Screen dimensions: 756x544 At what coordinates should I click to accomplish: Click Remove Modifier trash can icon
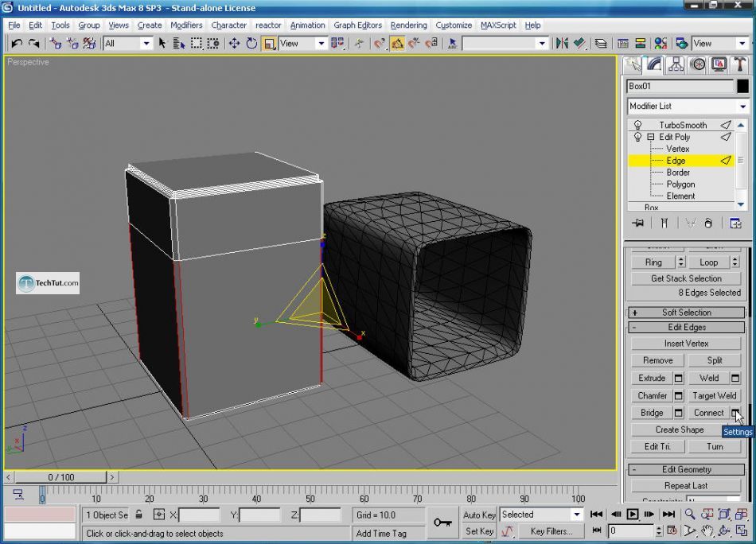708,223
